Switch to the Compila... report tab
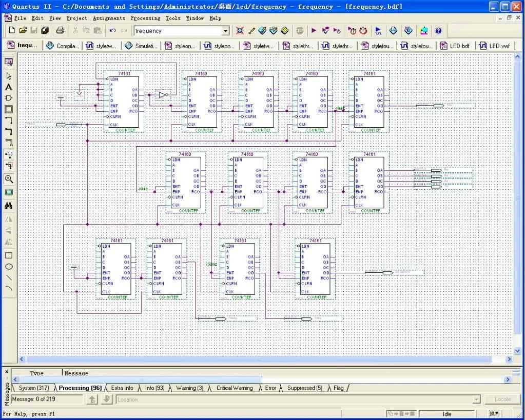This screenshot has width=525, height=420. [x=63, y=46]
